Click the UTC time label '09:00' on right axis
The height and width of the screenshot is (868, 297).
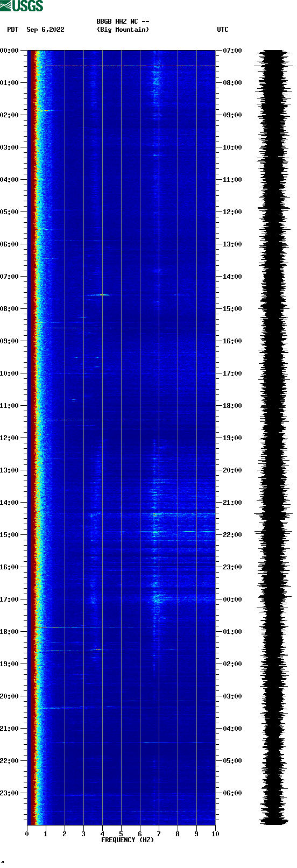coord(232,115)
